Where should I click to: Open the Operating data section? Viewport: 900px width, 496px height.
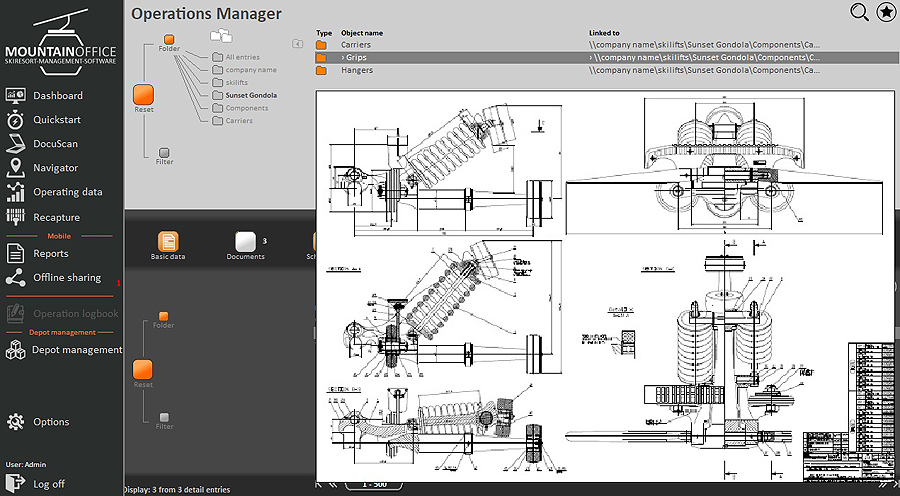[67, 192]
